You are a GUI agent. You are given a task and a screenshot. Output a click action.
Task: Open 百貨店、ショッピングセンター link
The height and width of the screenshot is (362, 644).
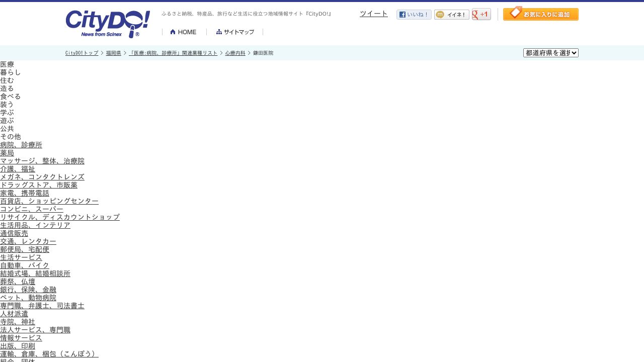pyautogui.click(x=49, y=201)
